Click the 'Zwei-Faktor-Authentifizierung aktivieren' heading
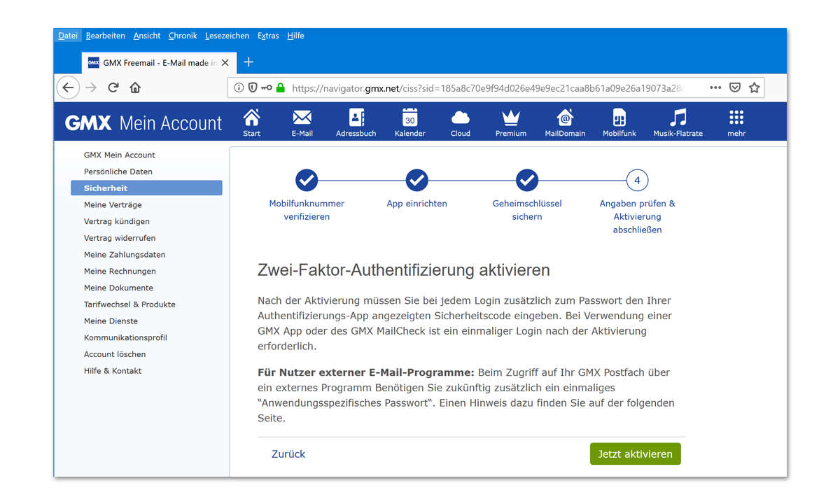The image size is (840, 504). tap(403, 270)
